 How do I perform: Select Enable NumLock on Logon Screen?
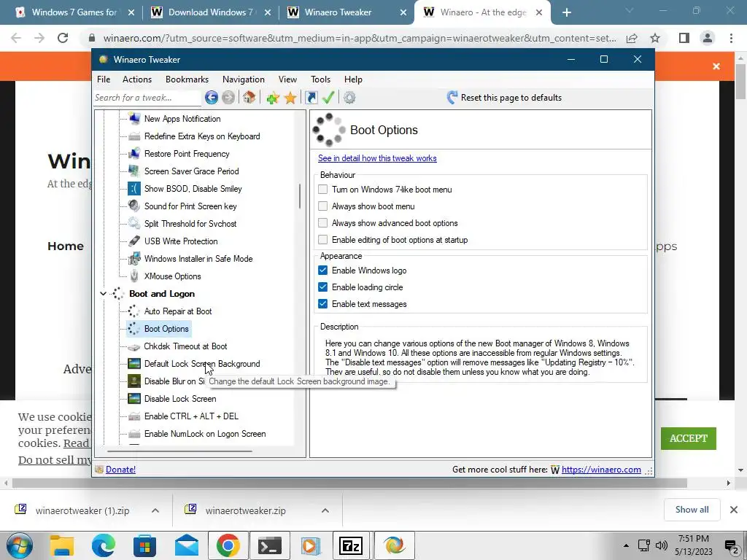[x=205, y=434]
